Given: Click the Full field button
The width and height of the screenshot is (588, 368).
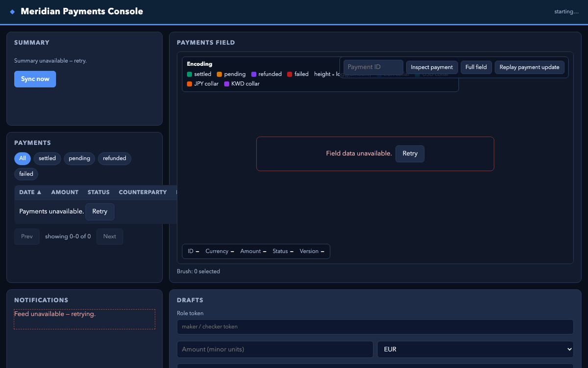Looking at the screenshot, I should coord(476,67).
